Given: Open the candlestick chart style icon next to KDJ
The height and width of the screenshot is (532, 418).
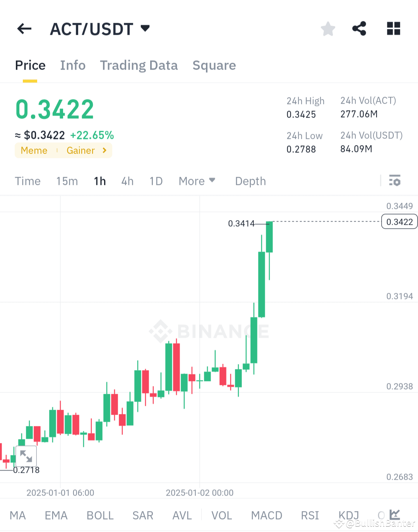Looking at the screenshot, I should pos(395,515).
